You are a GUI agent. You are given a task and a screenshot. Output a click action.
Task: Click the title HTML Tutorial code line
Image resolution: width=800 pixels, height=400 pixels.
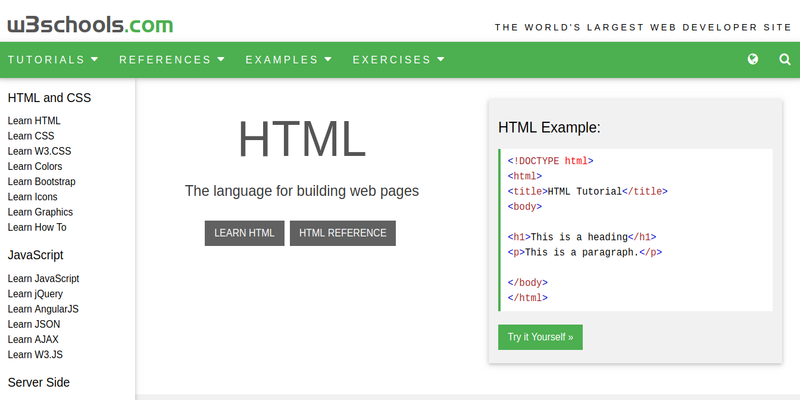588,192
